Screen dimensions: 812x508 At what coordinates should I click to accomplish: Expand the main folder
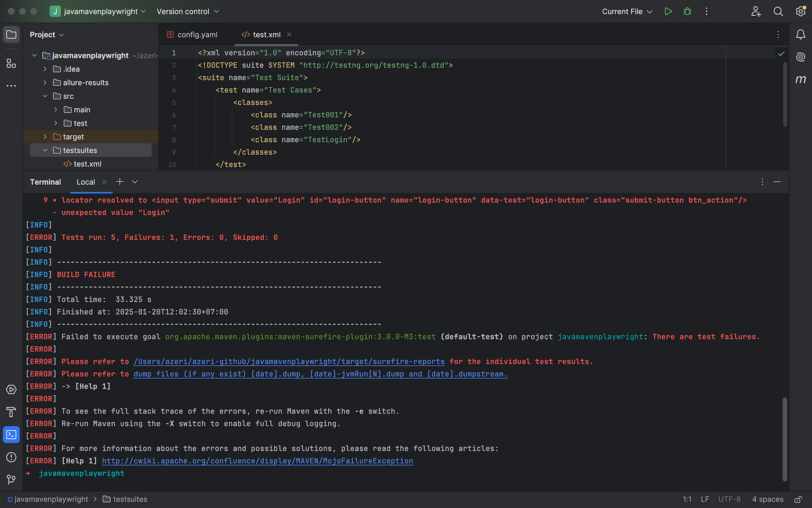pyautogui.click(x=56, y=110)
